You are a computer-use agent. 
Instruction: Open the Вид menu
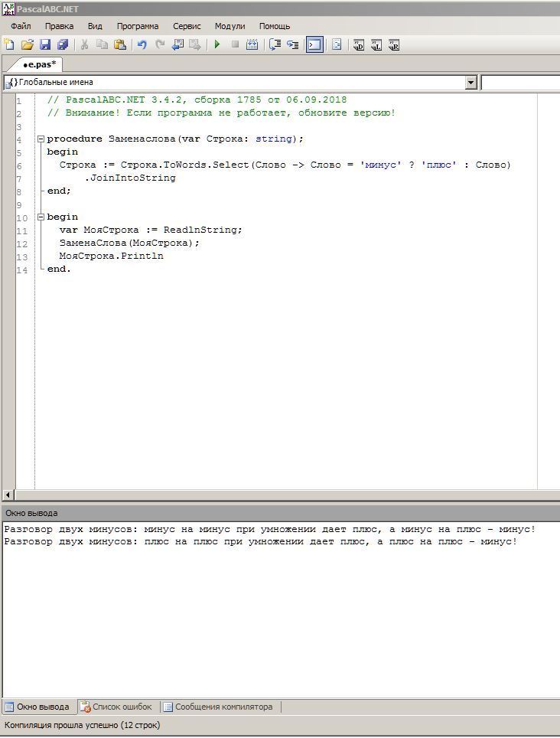(x=95, y=26)
